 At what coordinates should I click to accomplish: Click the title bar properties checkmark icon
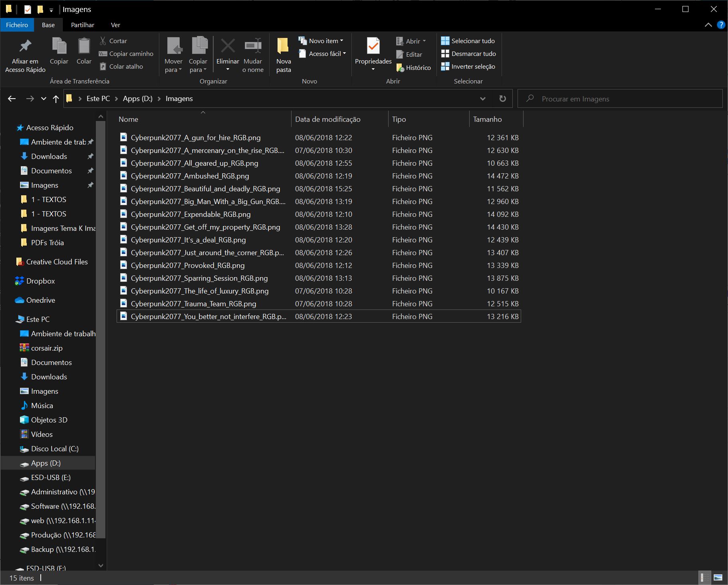point(28,9)
